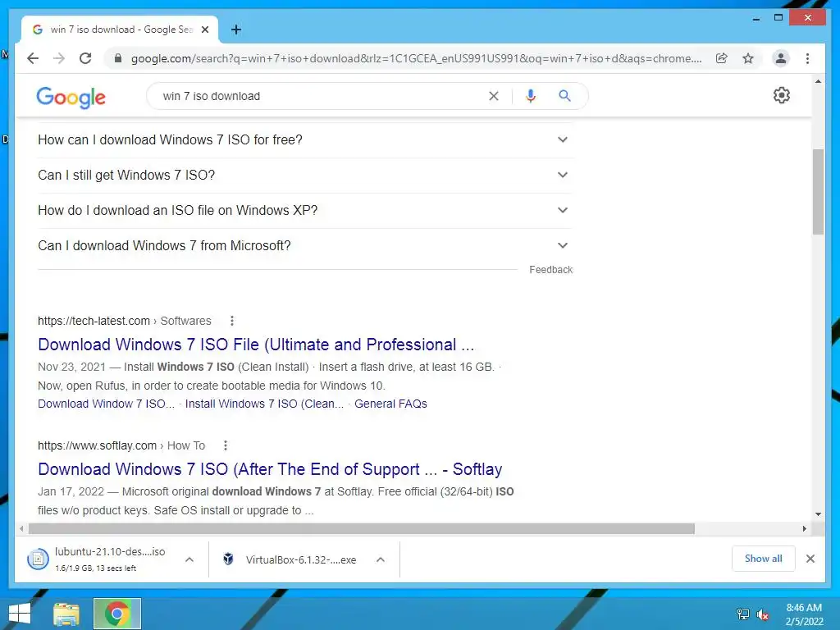Image resolution: width=840 pixels, height=630 pixels.
Task: Open Chrome three-dot menu
Action: pos(807,58)
